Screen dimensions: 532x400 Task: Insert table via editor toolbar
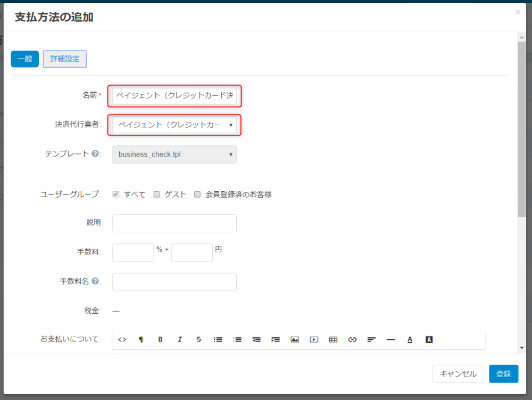pos(333,340)
